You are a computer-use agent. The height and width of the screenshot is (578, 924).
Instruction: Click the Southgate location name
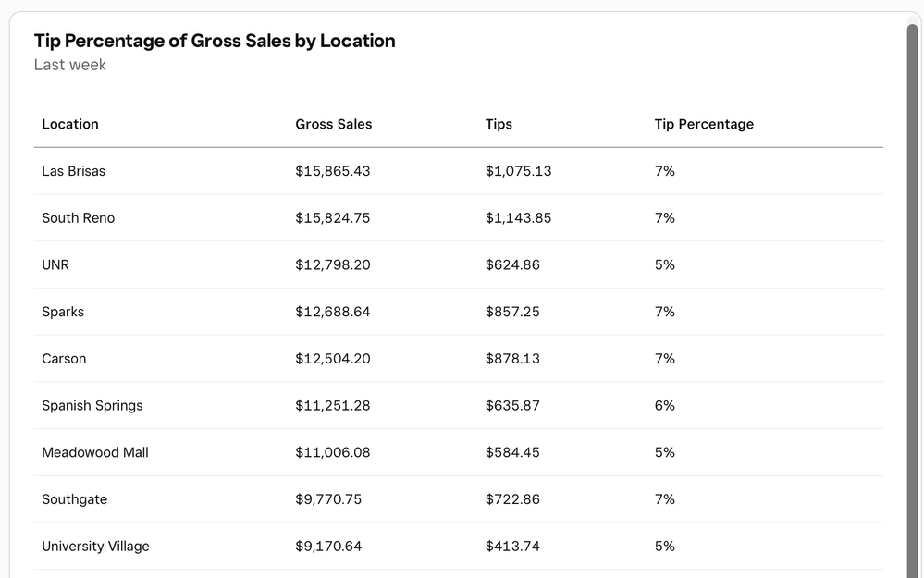75,499
